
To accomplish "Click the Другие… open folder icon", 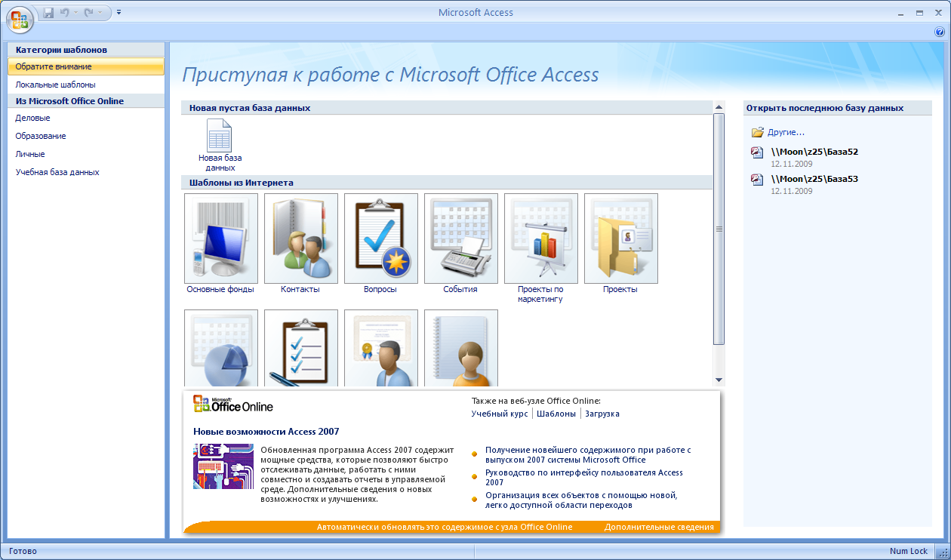I will 758,132.
